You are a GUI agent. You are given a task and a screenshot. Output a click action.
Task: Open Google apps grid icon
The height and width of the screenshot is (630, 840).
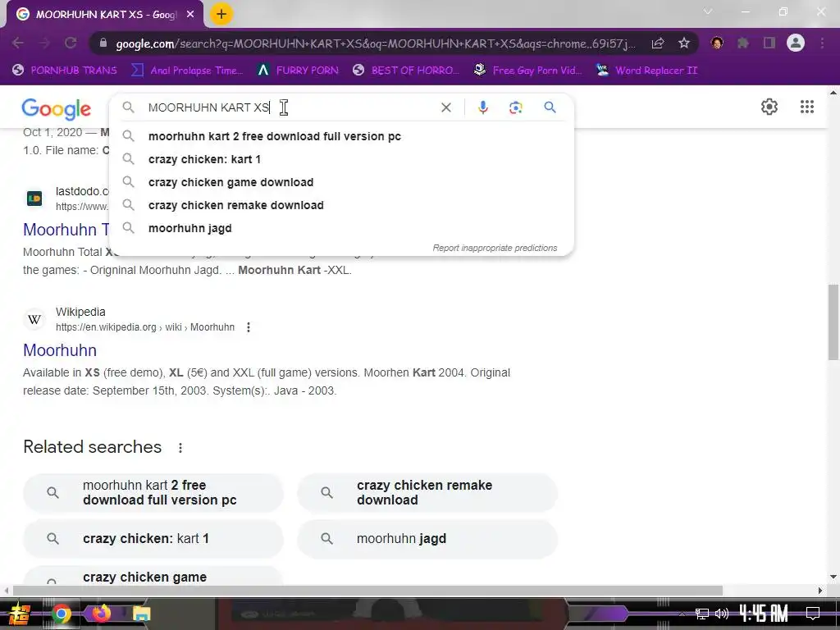(x=807, y=107)
